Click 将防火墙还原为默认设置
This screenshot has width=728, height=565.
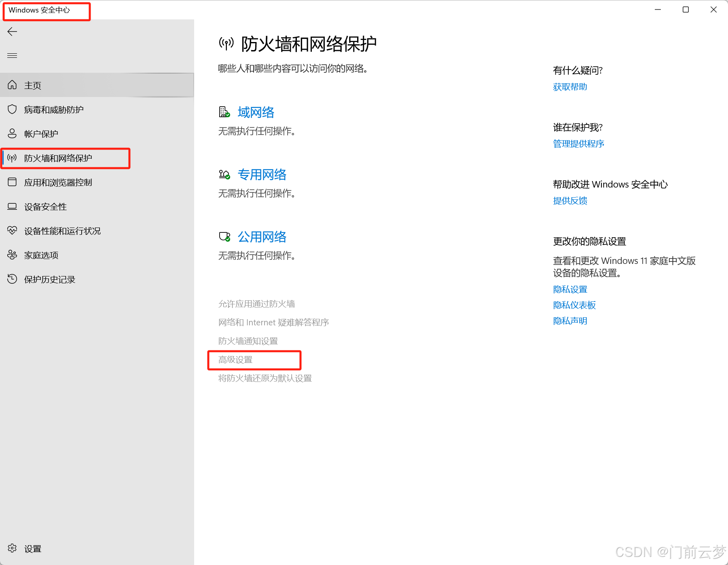pyautogui.click(x=265, y=378)
